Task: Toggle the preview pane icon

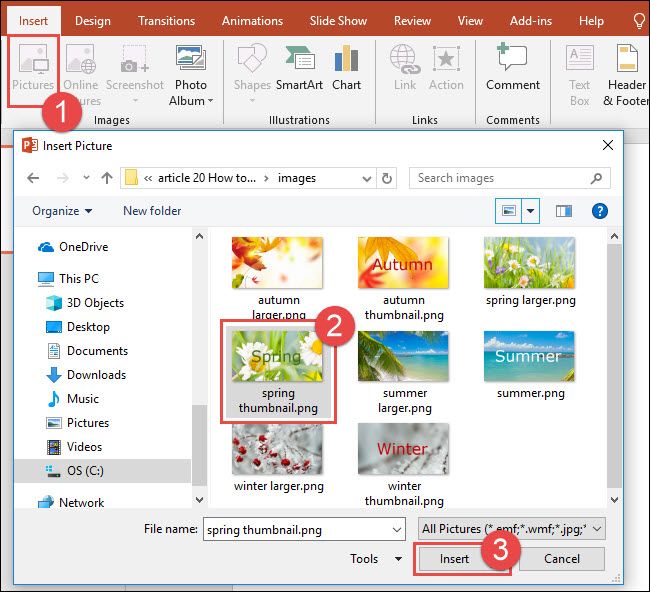Action: point(564,211)
